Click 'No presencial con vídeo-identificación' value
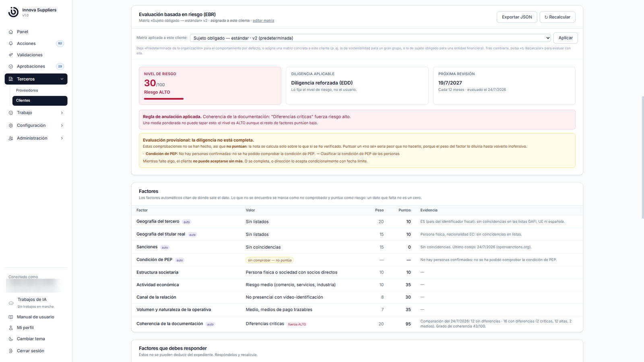The image size is (644, 362). tap(284, 297)
